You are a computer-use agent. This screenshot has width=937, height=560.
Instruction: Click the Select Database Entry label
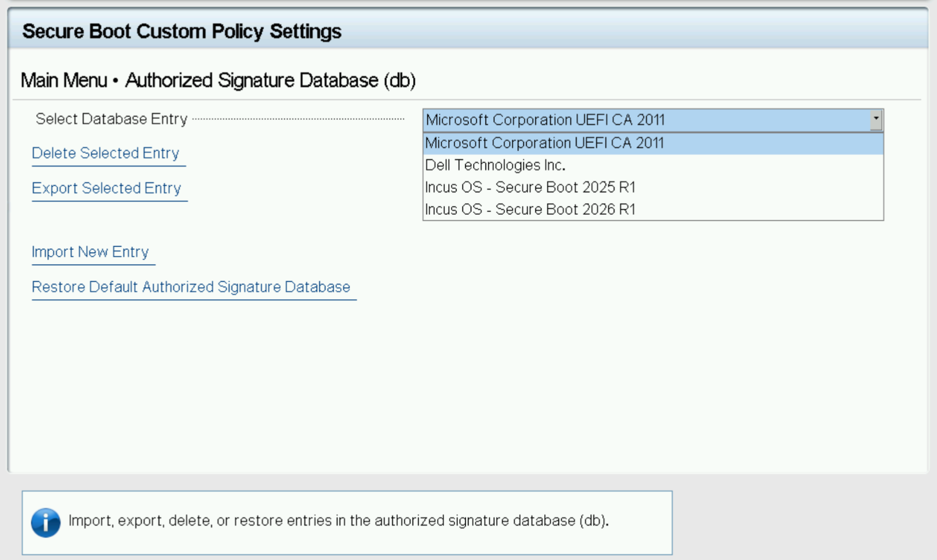[x=111, y=119]
